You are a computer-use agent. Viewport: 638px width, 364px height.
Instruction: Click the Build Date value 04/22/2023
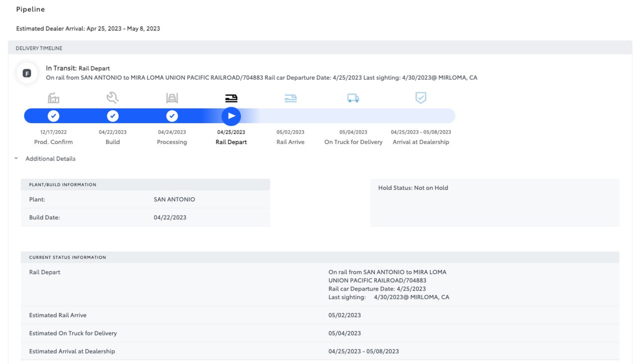tap(170, 217)
